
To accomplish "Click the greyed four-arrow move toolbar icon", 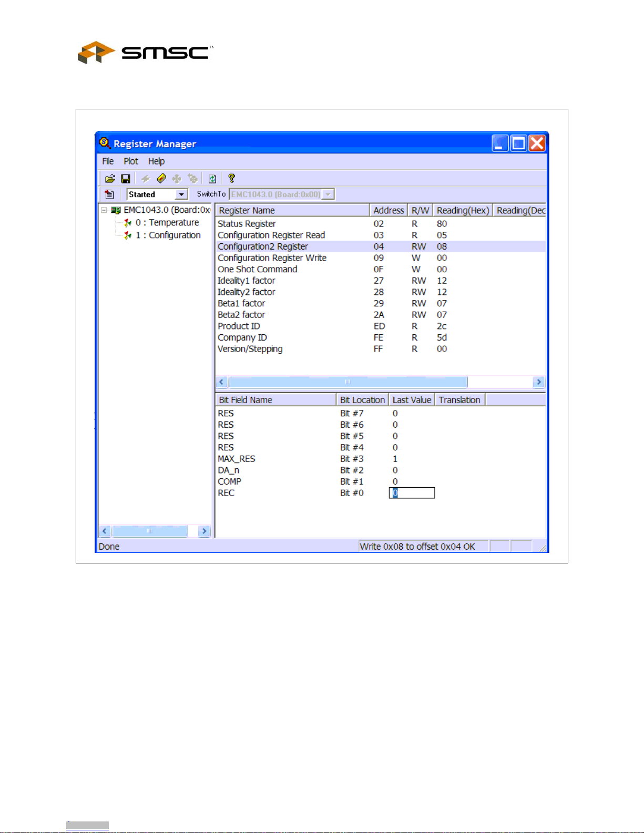I will click(177, 179).
